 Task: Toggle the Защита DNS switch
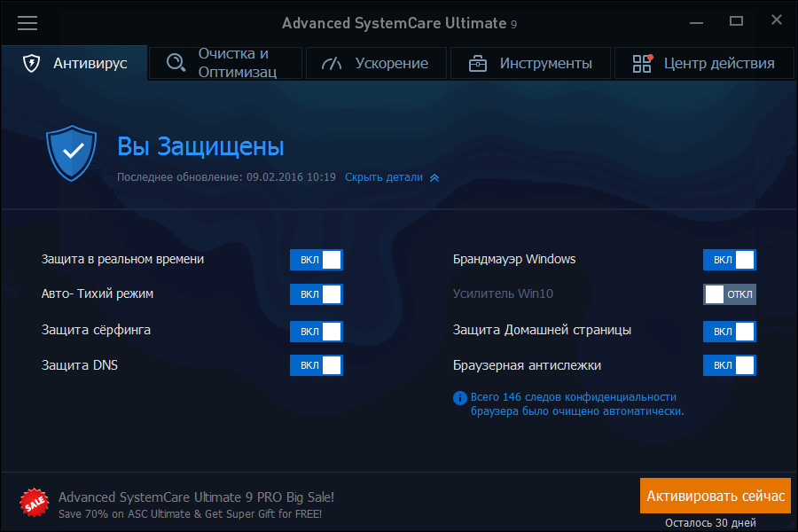(317, 364)
